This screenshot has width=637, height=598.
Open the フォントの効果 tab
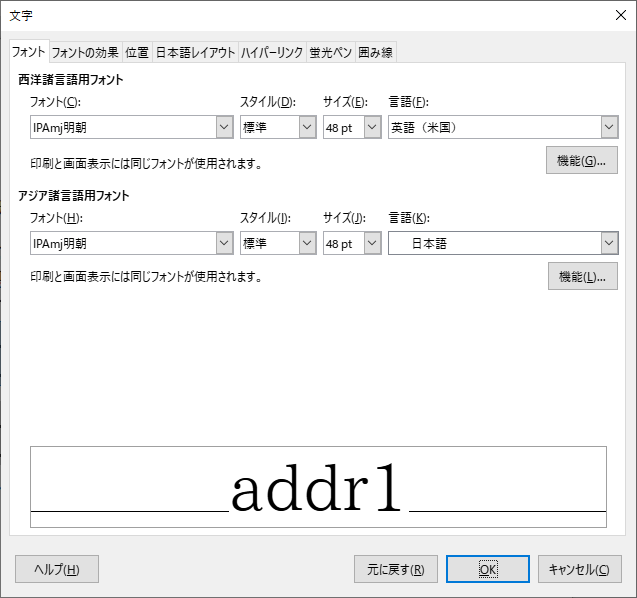point(85,52)
